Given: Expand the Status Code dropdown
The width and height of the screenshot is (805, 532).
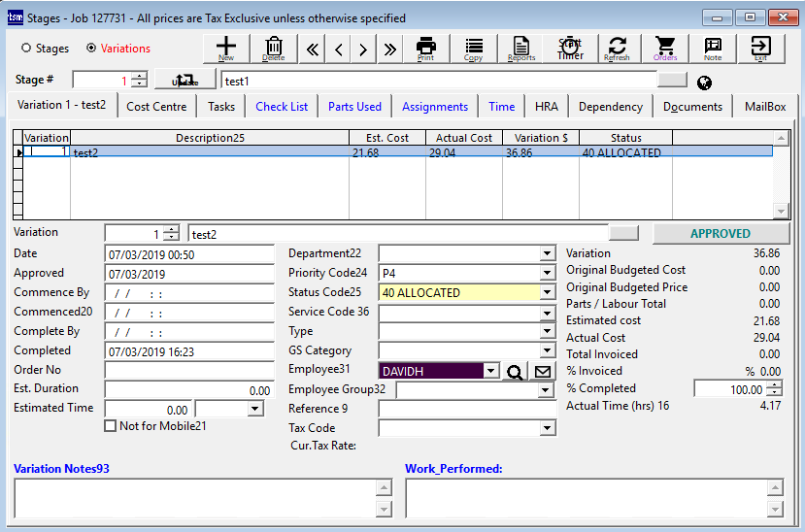Looking at the screenshot, I should (548, 293).
